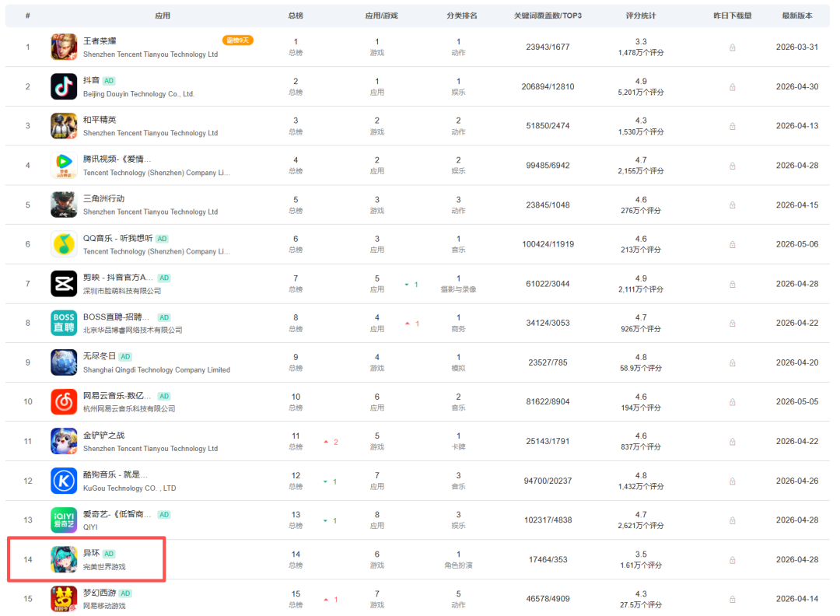Screen dimensions: 840x616
Task: Click the 应用 column header
Action: tap(163, 16)
